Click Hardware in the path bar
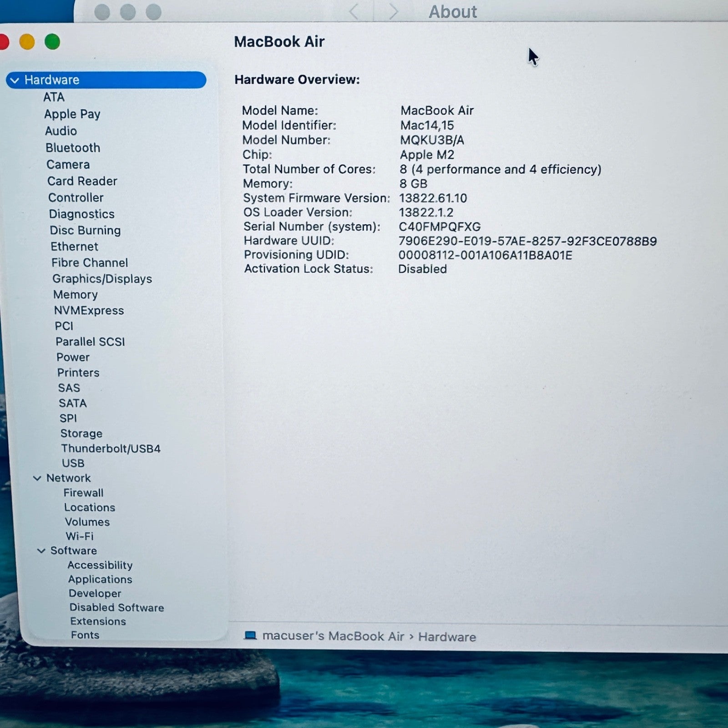 [x=447, y=637]
